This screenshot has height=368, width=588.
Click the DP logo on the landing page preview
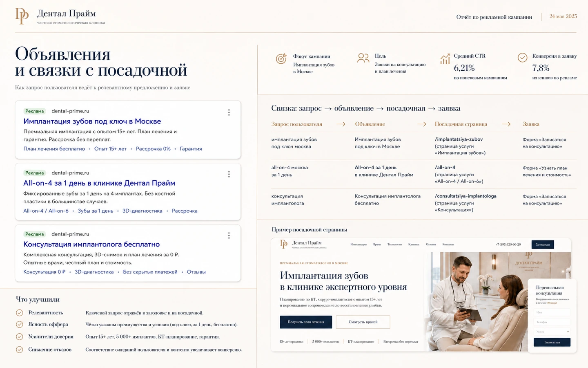(x=284, y=244)
